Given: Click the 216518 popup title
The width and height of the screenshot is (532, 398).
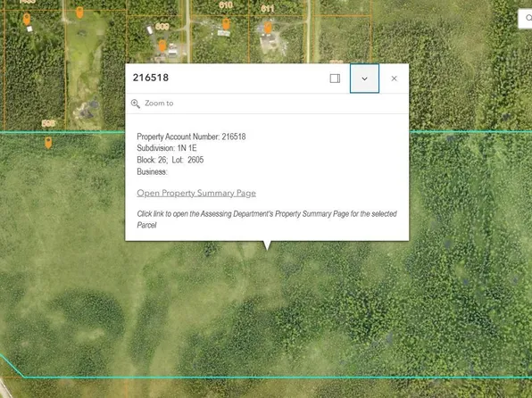Looking at the screenshot, I should pos(151,78).
